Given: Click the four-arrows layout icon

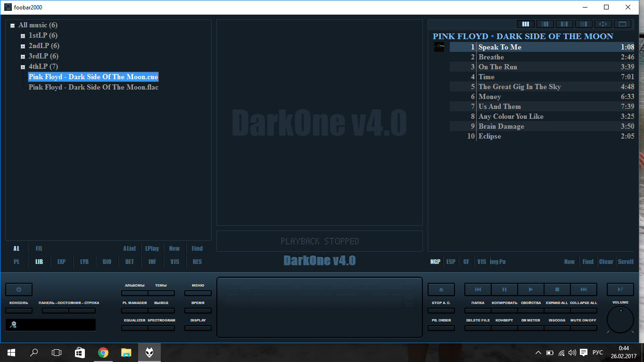Looking at the screenshot, I should 603,24.
